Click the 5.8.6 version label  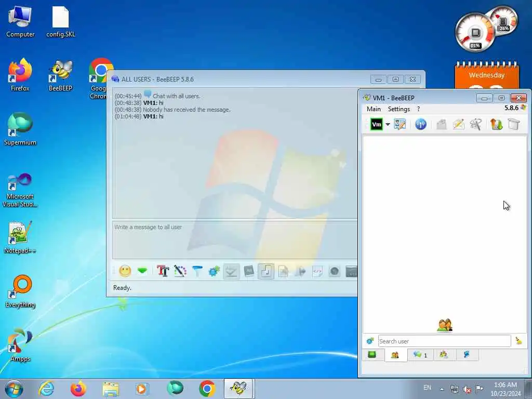tap(511, 108)
